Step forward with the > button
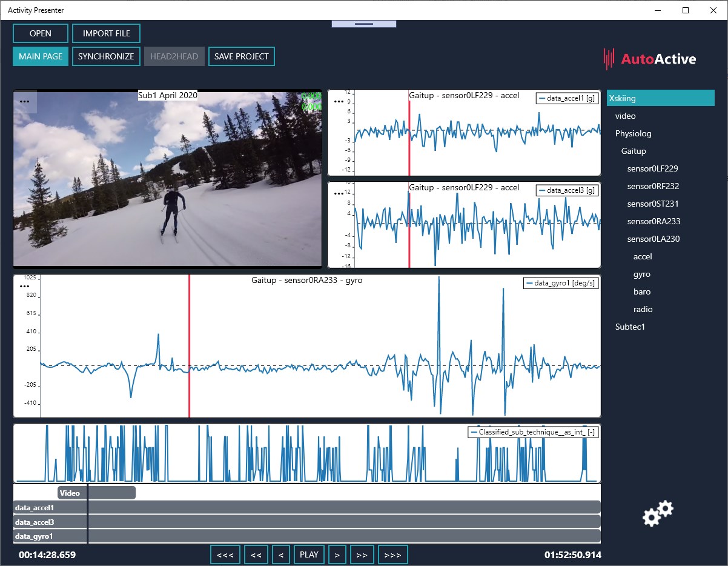728x566 pixels. pyautogui.click(x=337, y=554)
